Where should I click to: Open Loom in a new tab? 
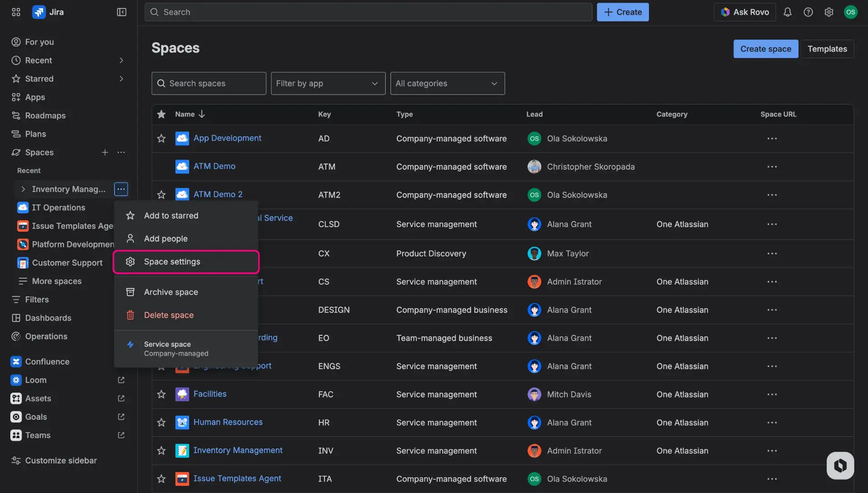(121, 380)
